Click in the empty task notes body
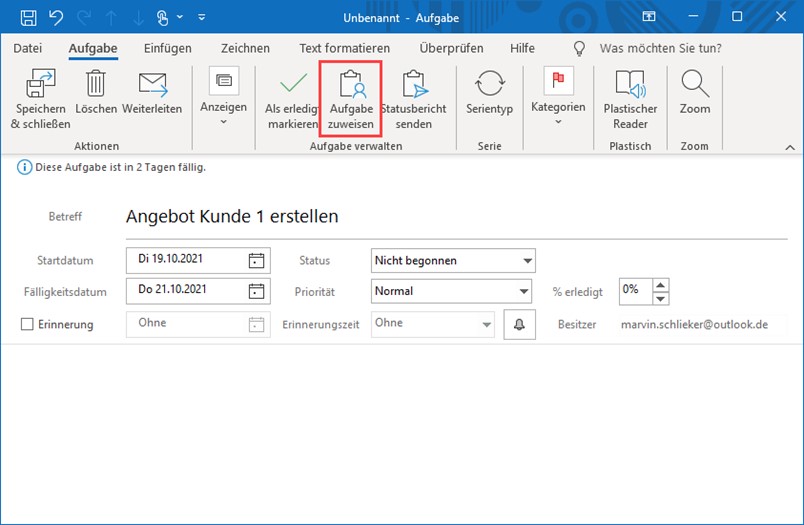804x525 pixels. pos(402,433)
